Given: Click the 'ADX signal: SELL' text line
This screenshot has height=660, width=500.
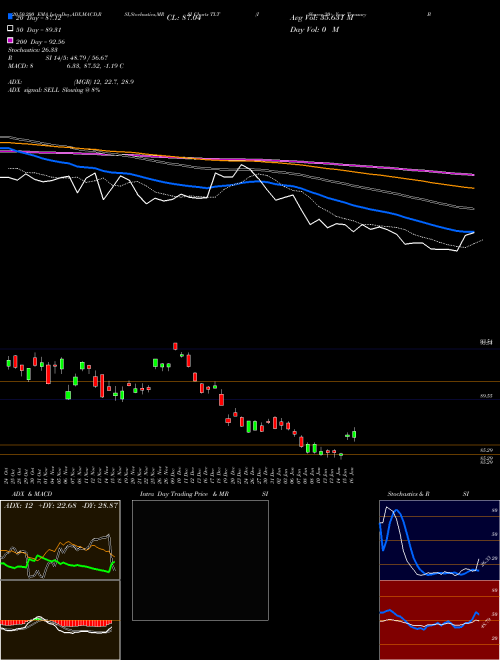Looking at the screenshot, I should pyautogui.click(x=54, y=90).
